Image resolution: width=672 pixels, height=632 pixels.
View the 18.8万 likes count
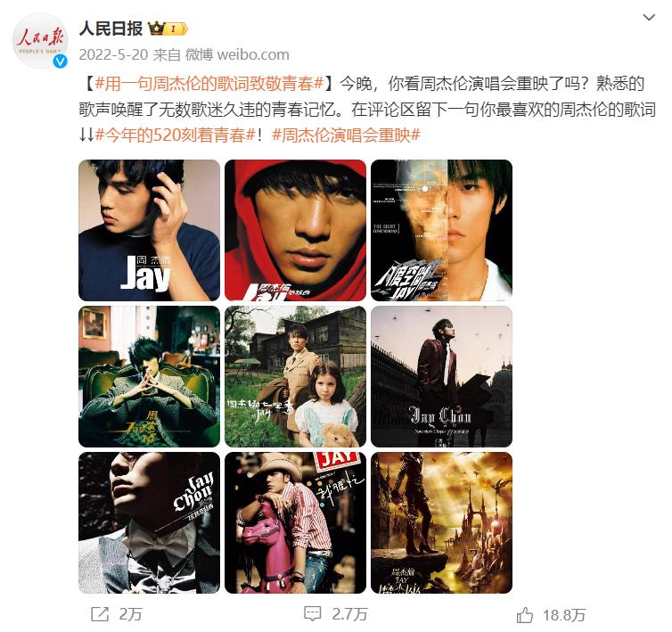point(564,615)
